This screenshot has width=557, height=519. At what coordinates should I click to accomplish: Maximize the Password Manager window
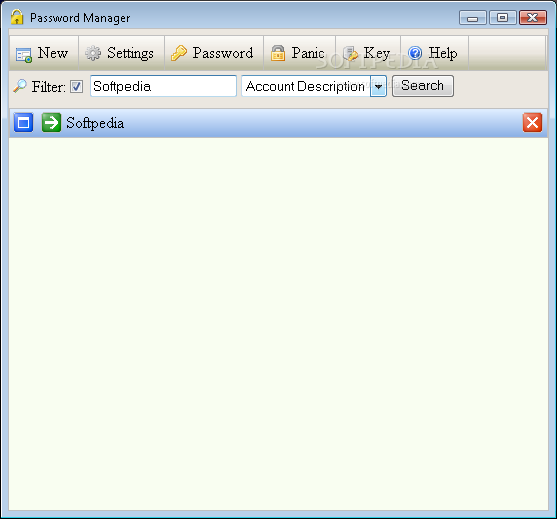502,17
